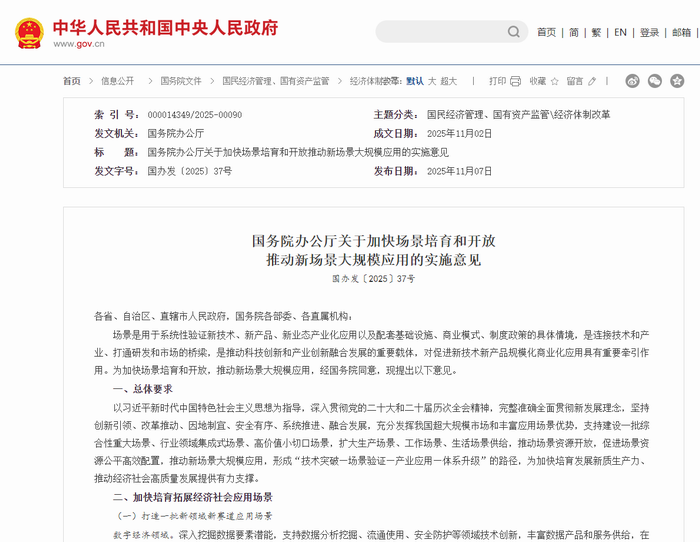Click the 收藏 favorite text button
This screenshot has width=700, height=542.
coord(538,81)
